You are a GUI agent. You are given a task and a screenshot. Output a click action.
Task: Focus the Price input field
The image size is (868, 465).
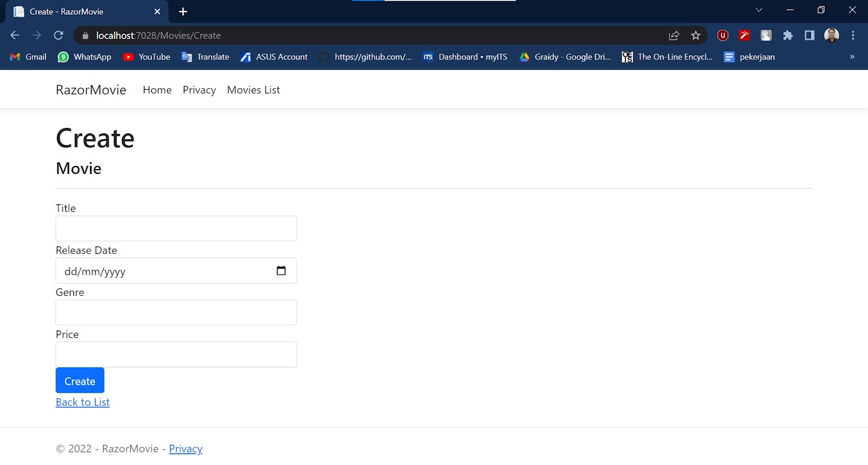pyautogui.click(x=176, y=354)
